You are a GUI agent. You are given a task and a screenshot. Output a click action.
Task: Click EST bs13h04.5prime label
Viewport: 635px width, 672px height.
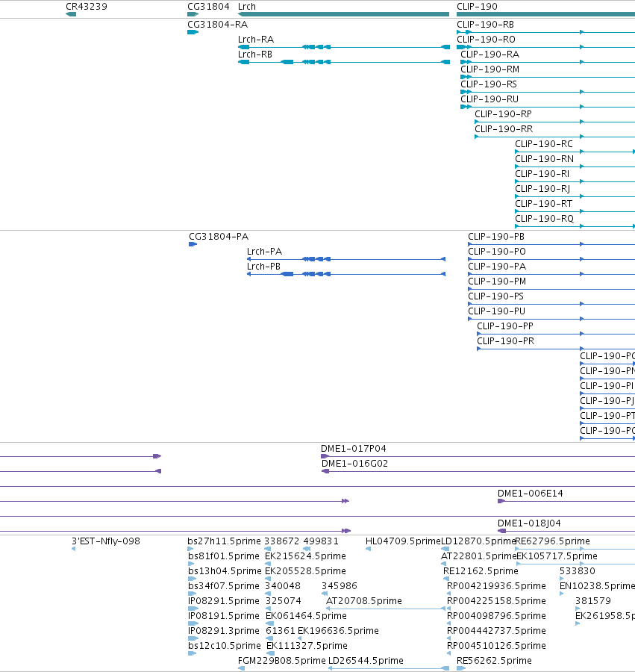click(x=225, y=571)
